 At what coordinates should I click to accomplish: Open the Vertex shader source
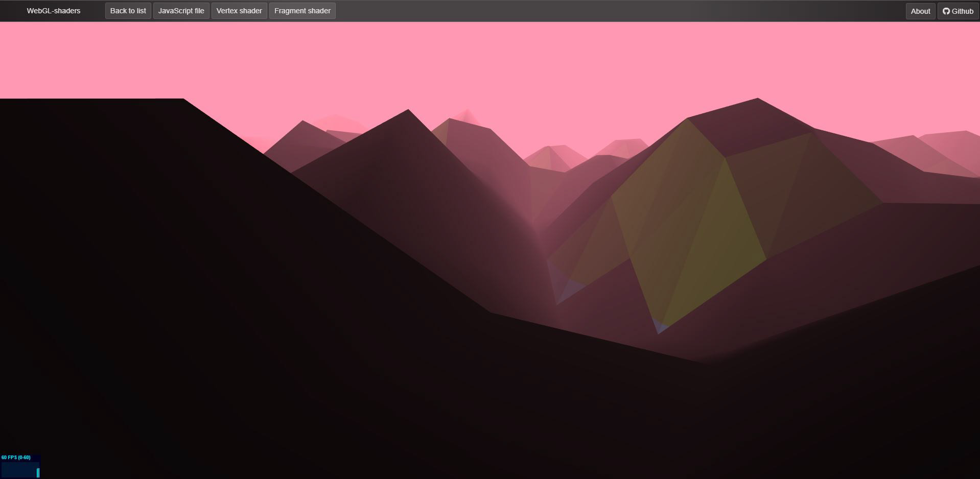point(239,11)
